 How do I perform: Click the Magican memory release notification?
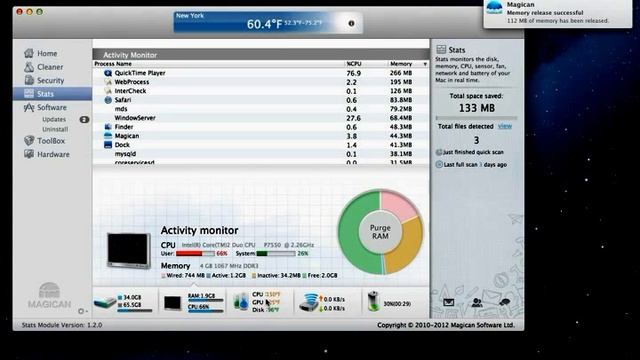point(558,13)
